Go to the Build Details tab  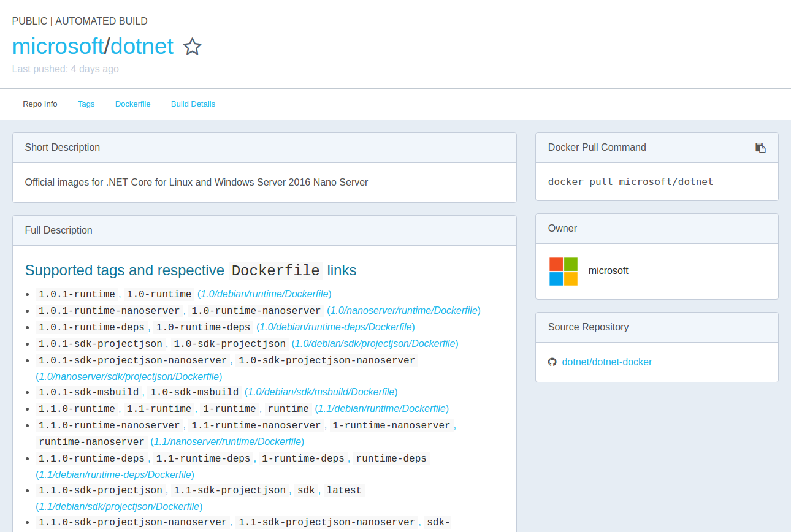pyautogui.click(x=193, y=104)
